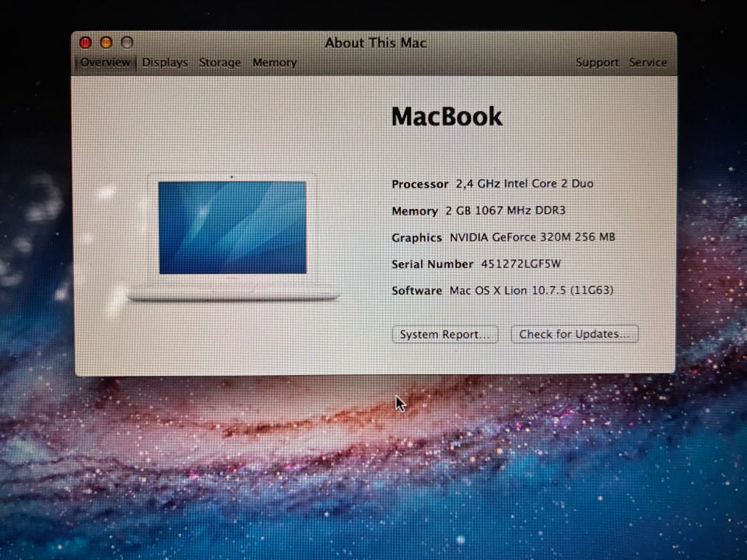Click the "2,4 GHz Intel Core 2 Duo" text
Image resolution: width=747 pixels, height=560 pixels.
pyautogui.click(x=524, y=184)
